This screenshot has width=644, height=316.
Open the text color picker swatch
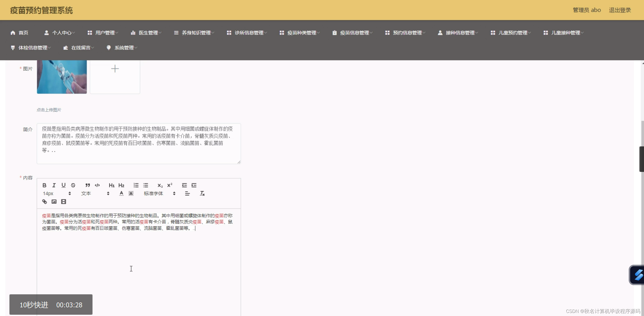121,193
